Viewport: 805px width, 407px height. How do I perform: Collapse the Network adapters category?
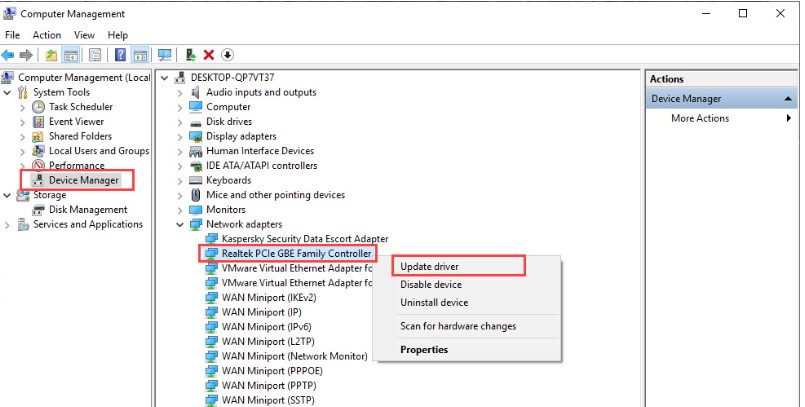point(180,225)
